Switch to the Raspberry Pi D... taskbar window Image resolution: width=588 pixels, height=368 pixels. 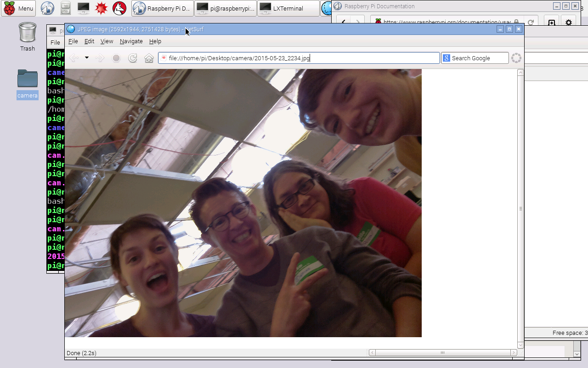(162, 8)
